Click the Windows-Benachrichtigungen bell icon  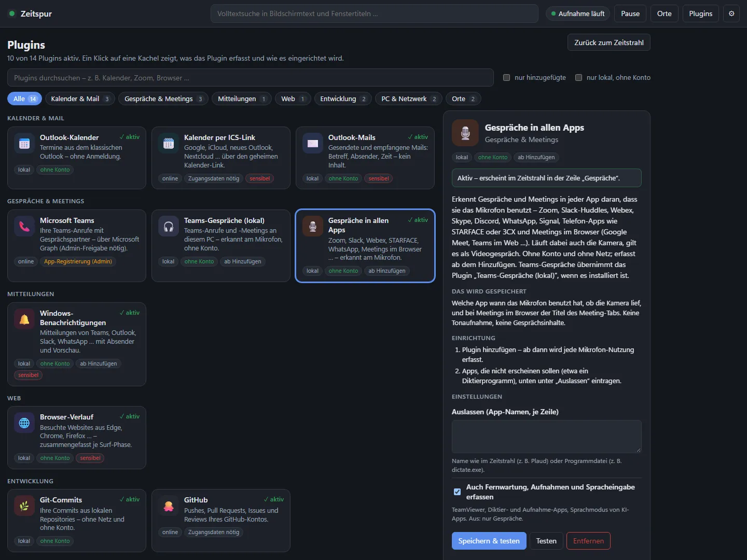pyautogui.click(x=24, y=319)
